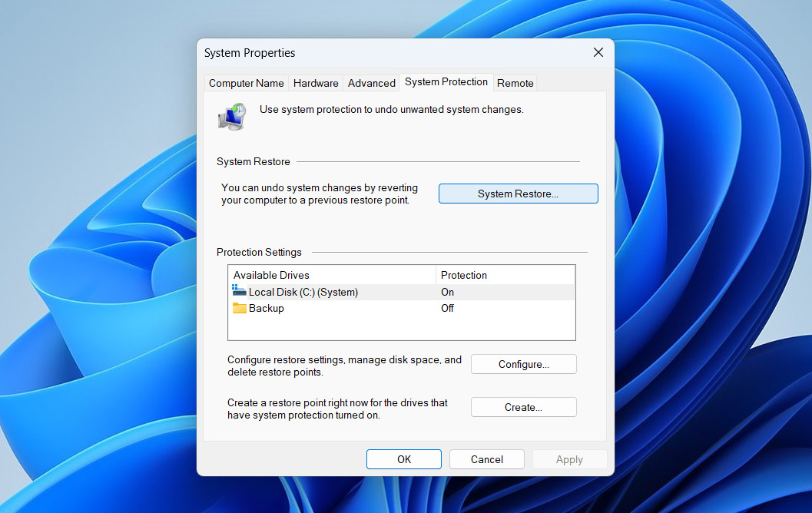Open Configure... restore settings
The height and width of the screenshot is (513, 812).
(524, 364)
